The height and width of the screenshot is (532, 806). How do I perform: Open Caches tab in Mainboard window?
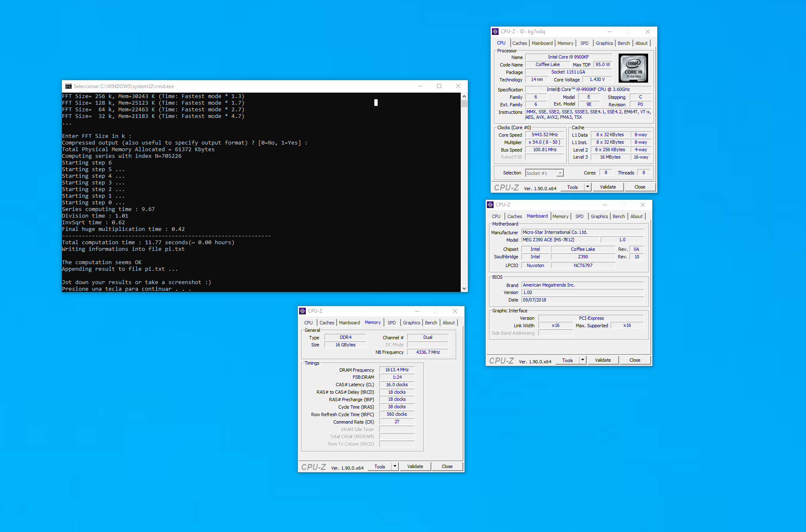pos(514,216)
